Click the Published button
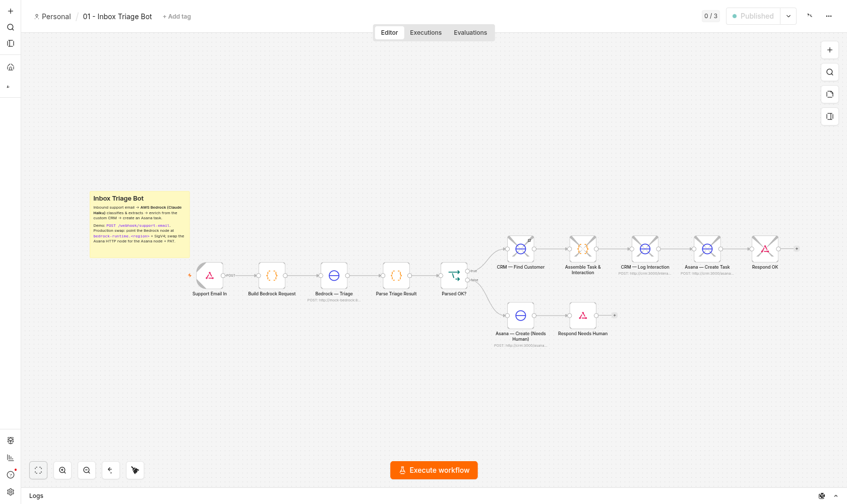 [x=753, y=16]
